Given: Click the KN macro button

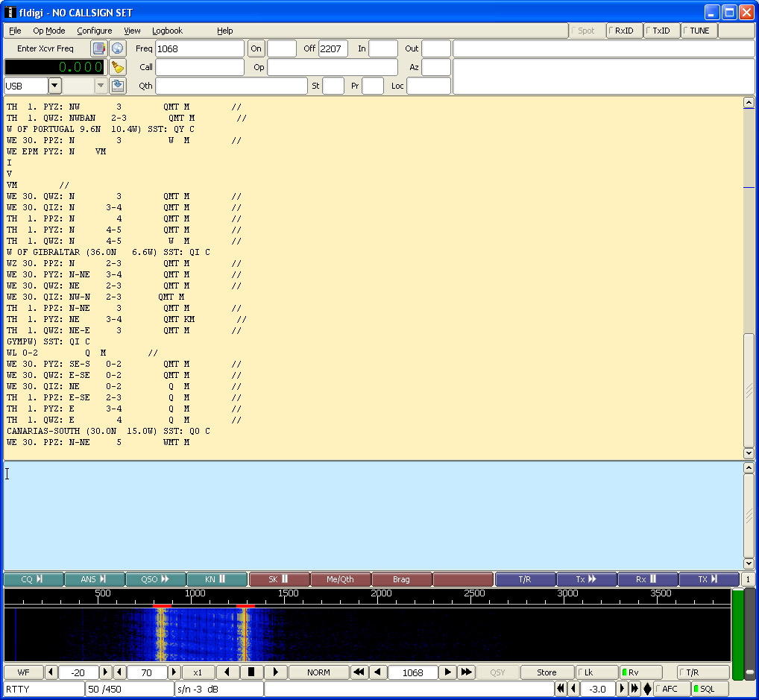Looking at the screenshot, I should tap(217, 579).
